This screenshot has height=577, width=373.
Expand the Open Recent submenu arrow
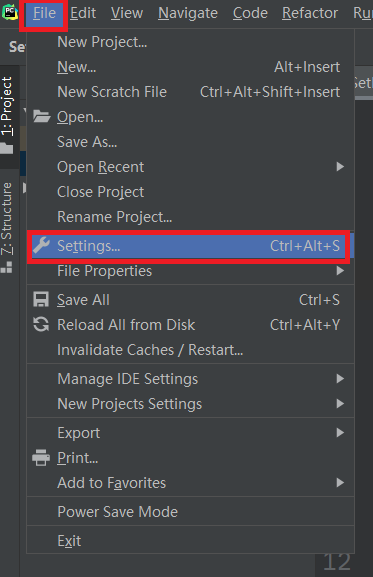click(x=340, y=167)
